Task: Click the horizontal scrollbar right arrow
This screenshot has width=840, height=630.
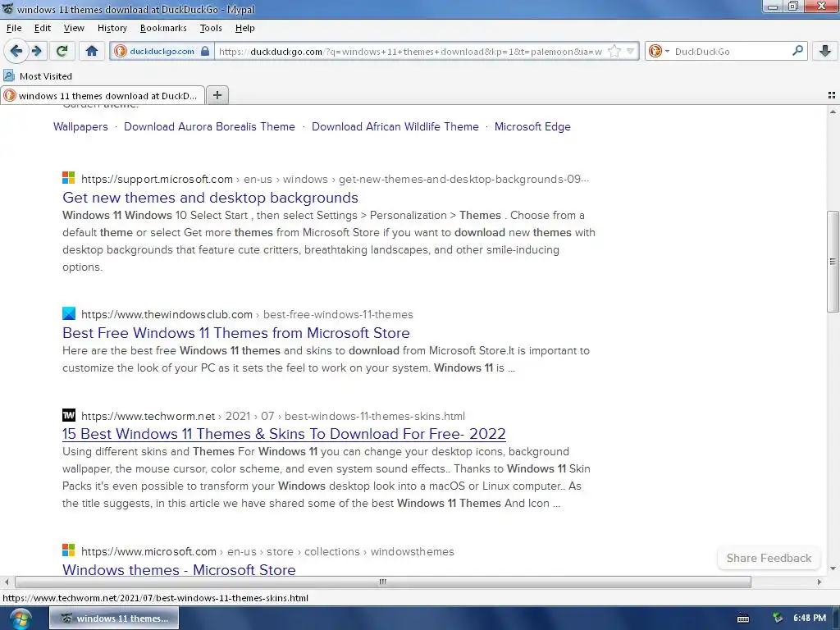Action: 819,582
